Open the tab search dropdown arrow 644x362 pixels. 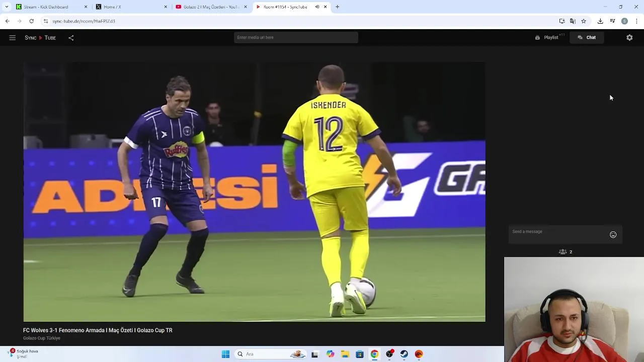7,7
